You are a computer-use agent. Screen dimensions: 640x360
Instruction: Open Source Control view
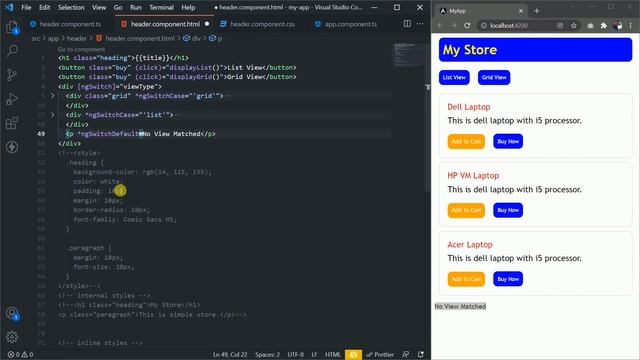tap(12, 75)
